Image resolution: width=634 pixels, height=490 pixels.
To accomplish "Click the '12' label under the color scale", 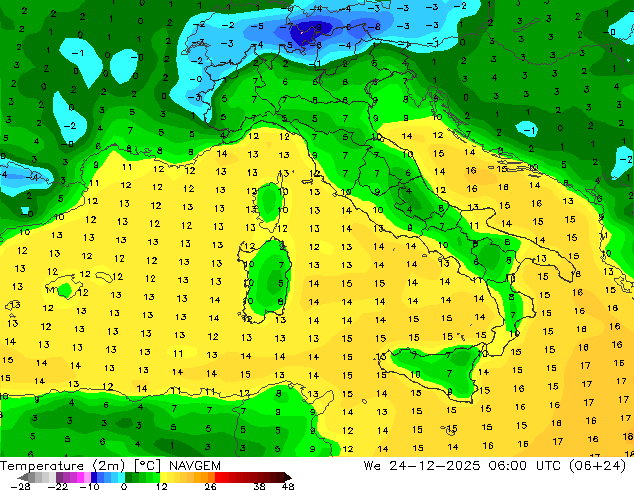I will click(162, 486).
